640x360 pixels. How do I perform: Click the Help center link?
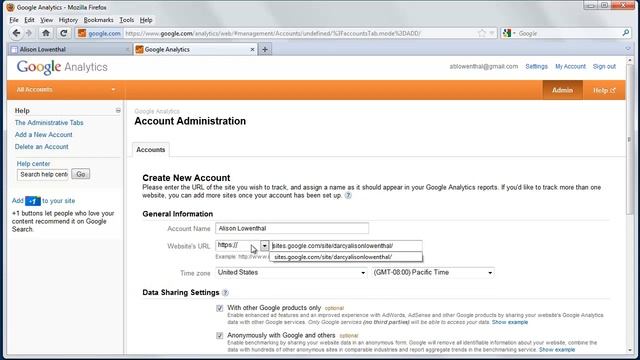point(33,164)
